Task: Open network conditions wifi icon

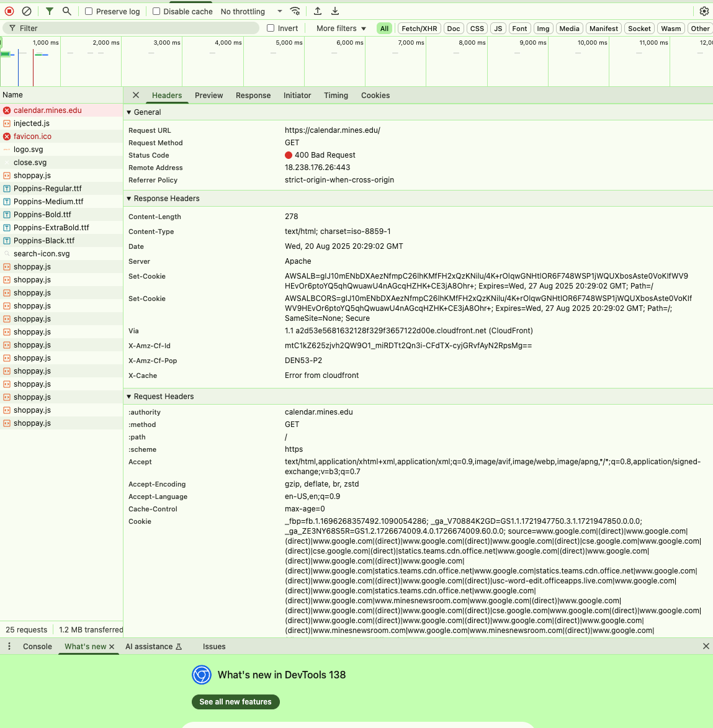Action: [x=295, y=11]
